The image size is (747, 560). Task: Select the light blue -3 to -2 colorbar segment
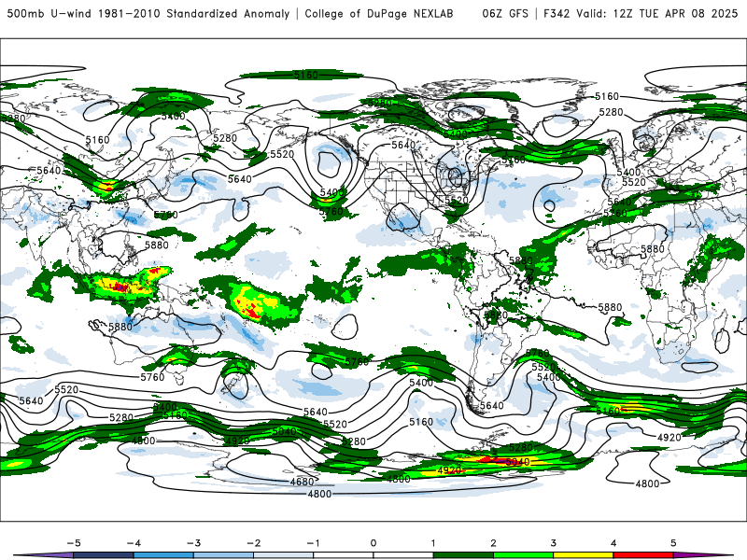(223, 555)
